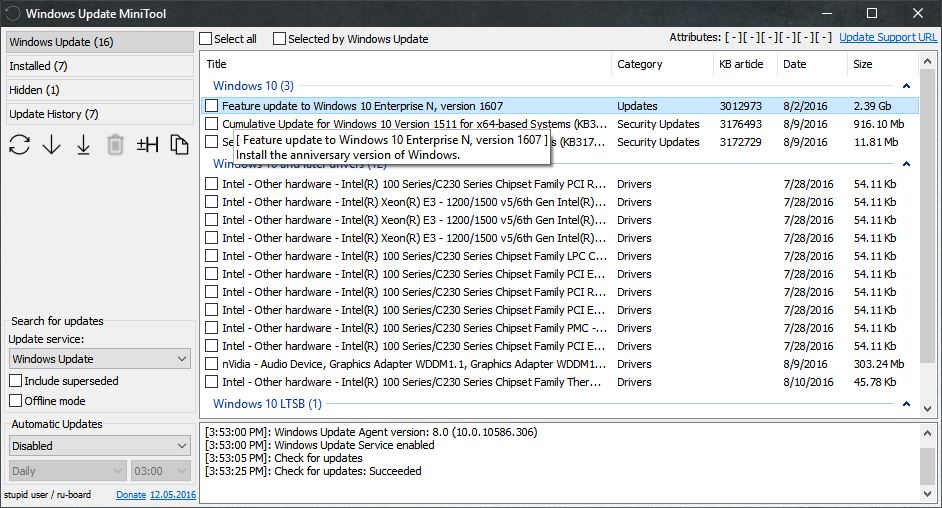Open the Installed (7) tab
The image size is (942, 508).
click(100, 66)
